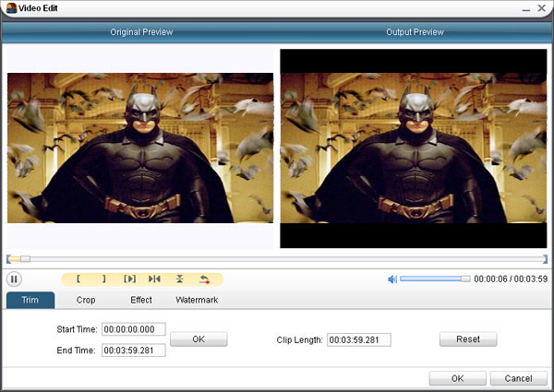Image resolution: width=554 pixels, height=392 pixels.
Task: Click the End Time input field
Action: 134,350
